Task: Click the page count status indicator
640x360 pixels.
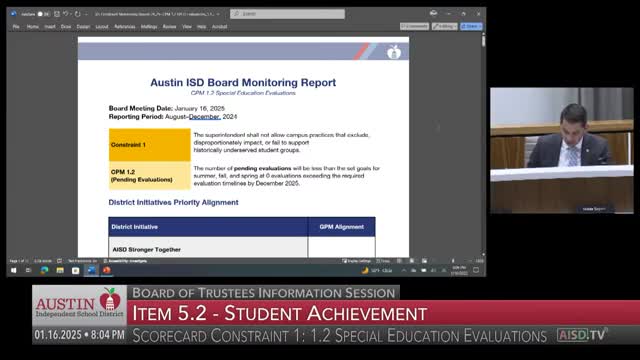Action: [18, 261]
